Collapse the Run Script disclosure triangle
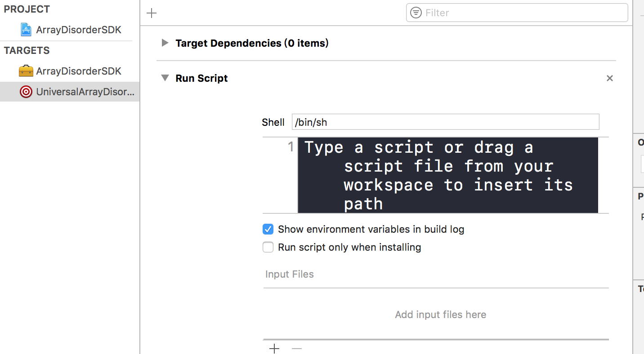This screenshot has height=354, width=644. [165, 78]
